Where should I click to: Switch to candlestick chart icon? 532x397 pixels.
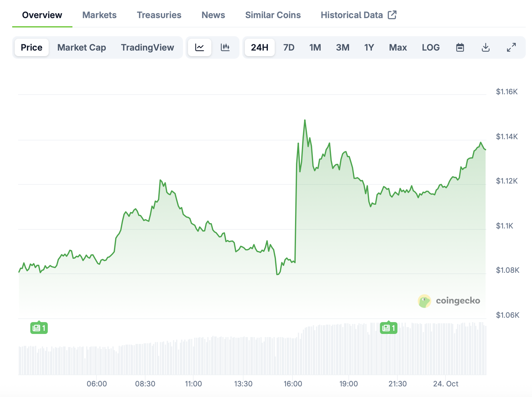(225, 47)
